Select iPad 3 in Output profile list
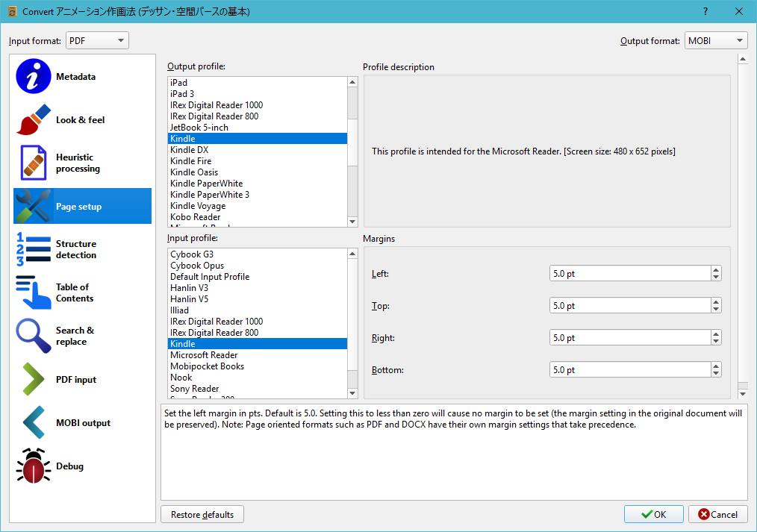 click(258, 93)
